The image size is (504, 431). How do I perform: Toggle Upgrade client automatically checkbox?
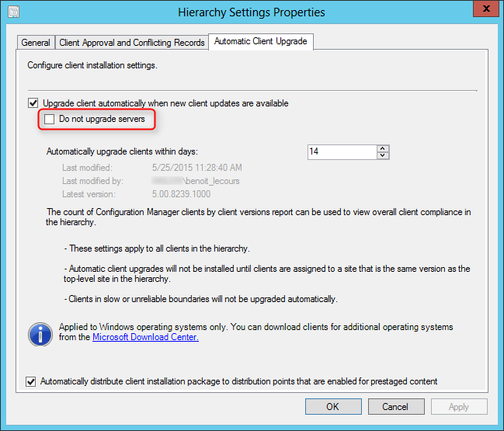pos(33,103)
